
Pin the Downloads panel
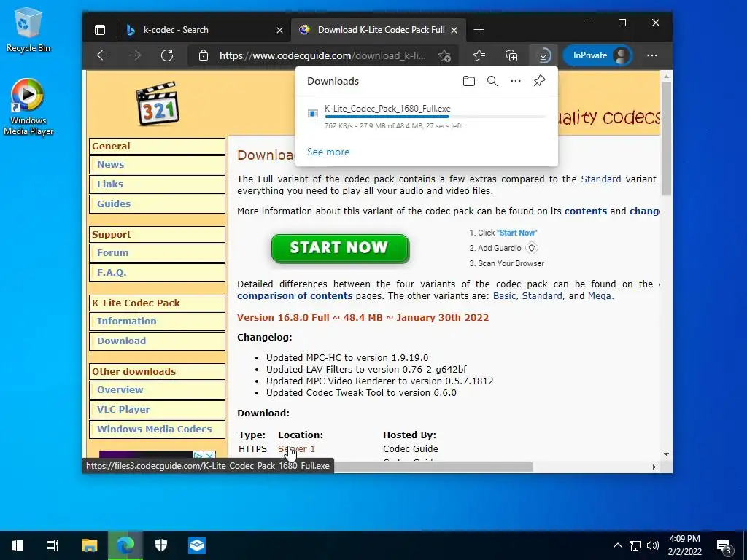coord(539,81)
